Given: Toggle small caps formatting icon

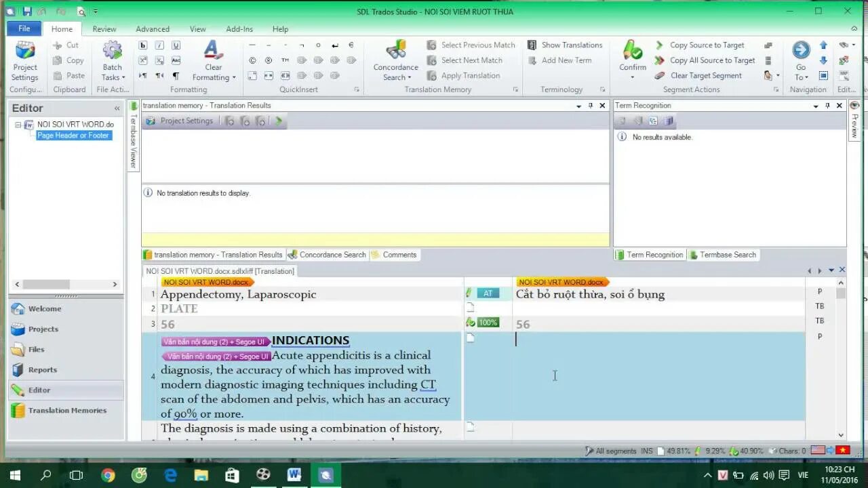Looking at the screenshot, I should (x=176, y=60).
